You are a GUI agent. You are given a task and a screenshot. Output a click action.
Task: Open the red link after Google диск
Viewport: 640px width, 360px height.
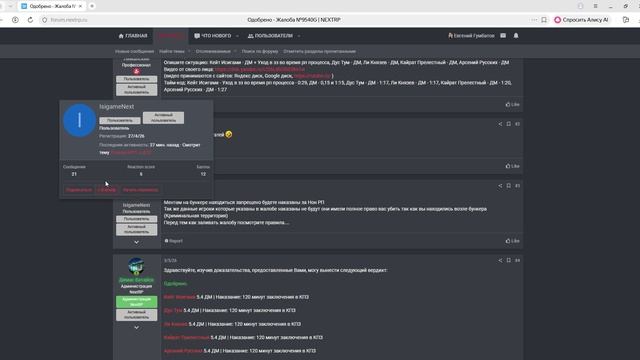coord(312,76)
